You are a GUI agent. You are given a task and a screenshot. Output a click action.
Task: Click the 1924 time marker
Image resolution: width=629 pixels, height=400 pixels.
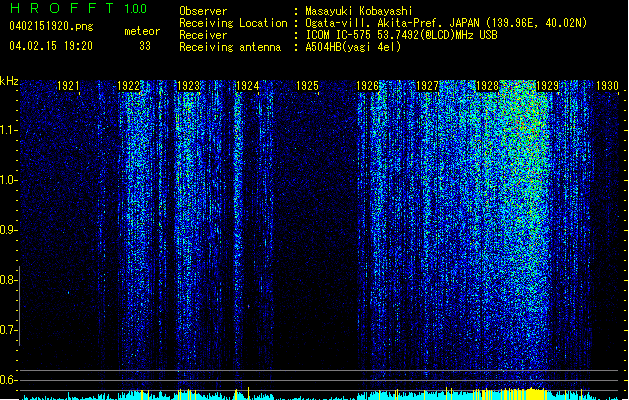(x=248, y=86)
